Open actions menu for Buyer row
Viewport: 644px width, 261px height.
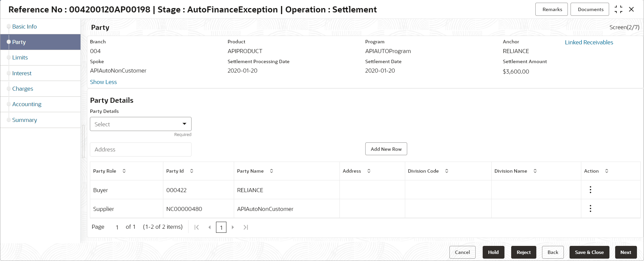pos(590,190)
